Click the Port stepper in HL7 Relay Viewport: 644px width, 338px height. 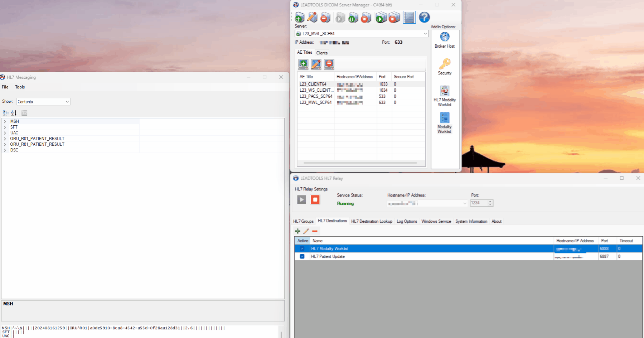(x=490, y=203)
